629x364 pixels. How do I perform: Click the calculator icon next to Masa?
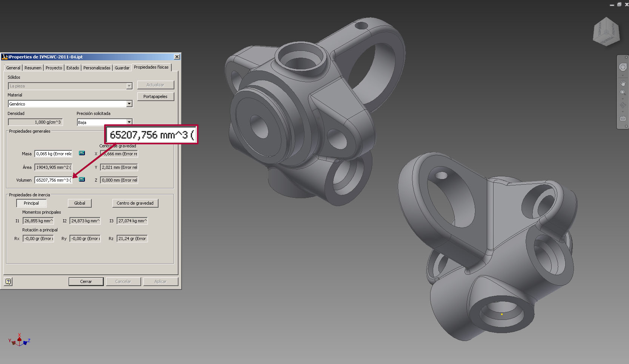(x=82, y=153)
